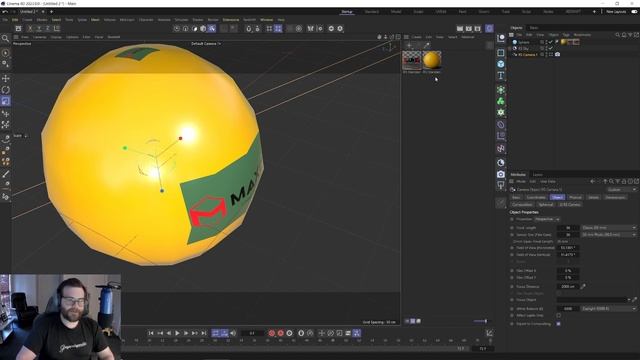The width and height of the screenshot is (640, 360).
Task: Click picker icon next to Focus Object
Action: pos(635,300)
